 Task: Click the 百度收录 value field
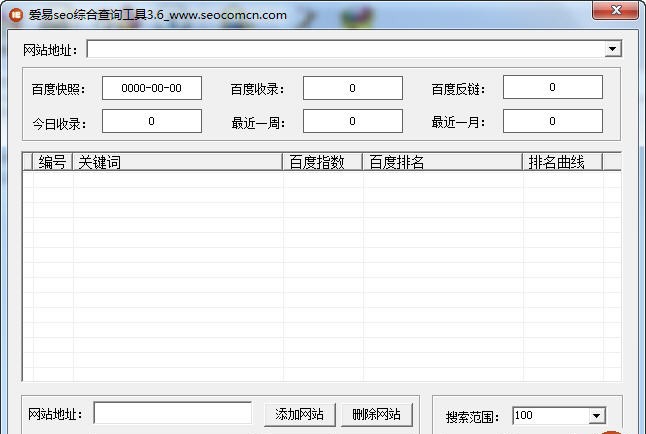353,88
